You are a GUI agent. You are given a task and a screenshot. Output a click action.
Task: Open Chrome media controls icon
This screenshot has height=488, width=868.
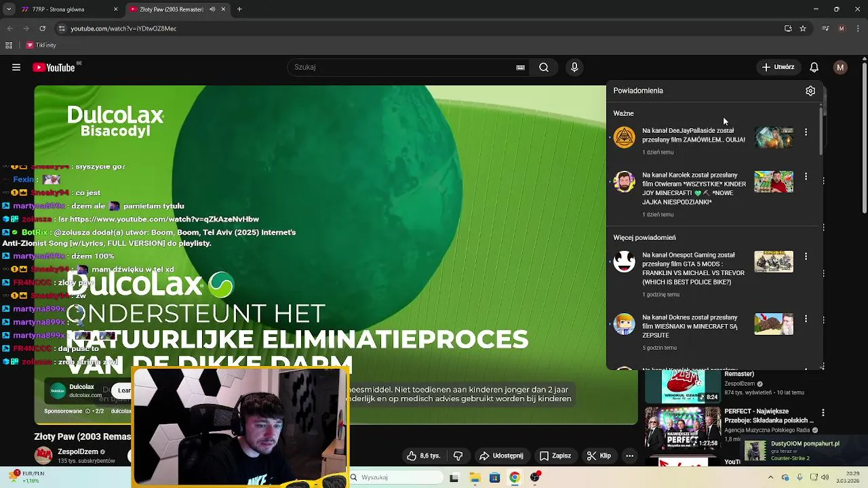pyautogui.click(x=825, y=28)
